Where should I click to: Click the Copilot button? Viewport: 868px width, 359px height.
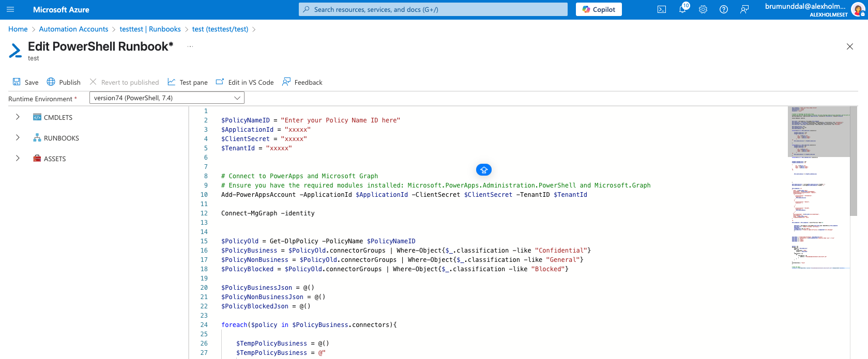coord(599,9)
